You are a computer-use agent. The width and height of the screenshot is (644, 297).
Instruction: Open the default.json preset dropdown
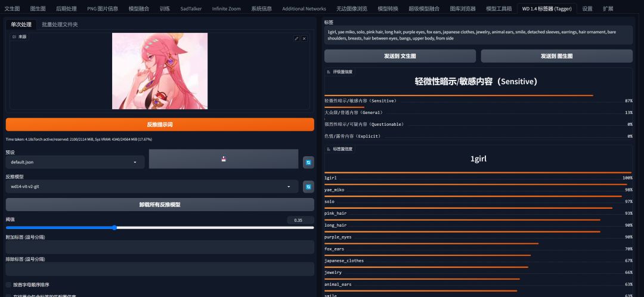point(75,162)
